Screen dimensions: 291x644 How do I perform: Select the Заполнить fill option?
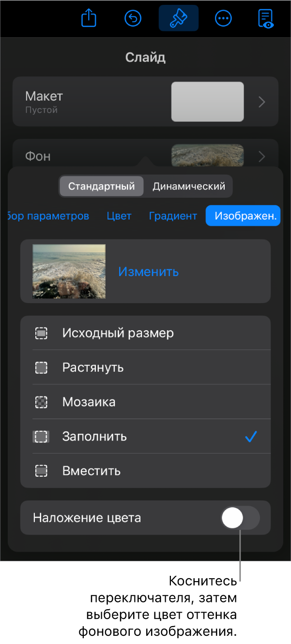pyautogui.click(x=94, y=437)
